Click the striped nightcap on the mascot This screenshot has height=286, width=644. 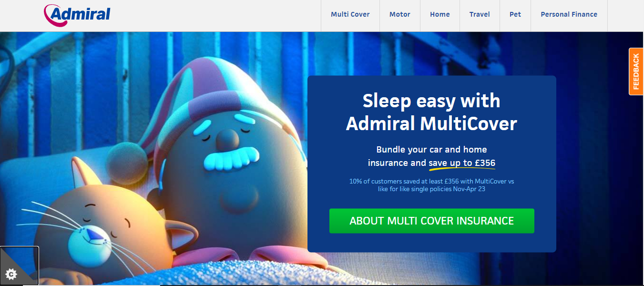[224, 91]
